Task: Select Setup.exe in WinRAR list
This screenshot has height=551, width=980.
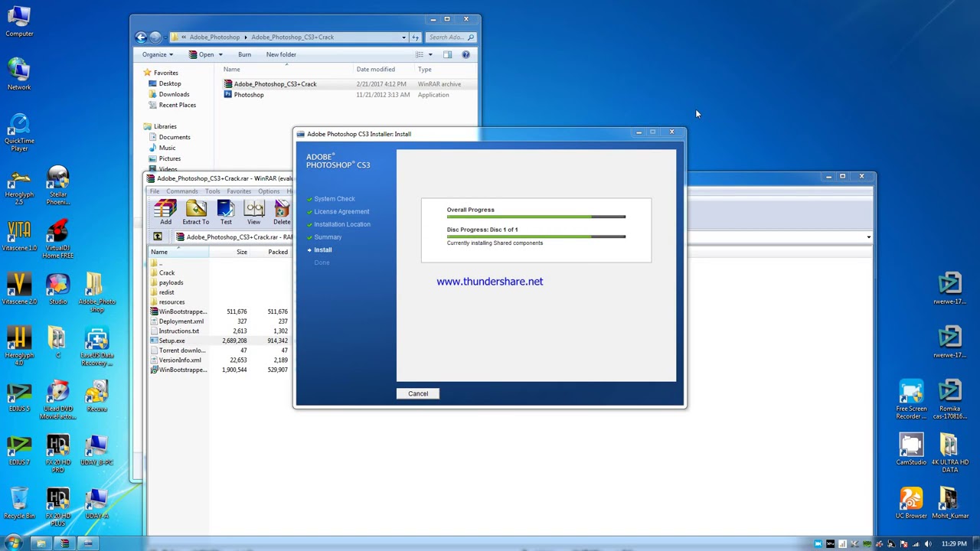Action: pos(171,341)
